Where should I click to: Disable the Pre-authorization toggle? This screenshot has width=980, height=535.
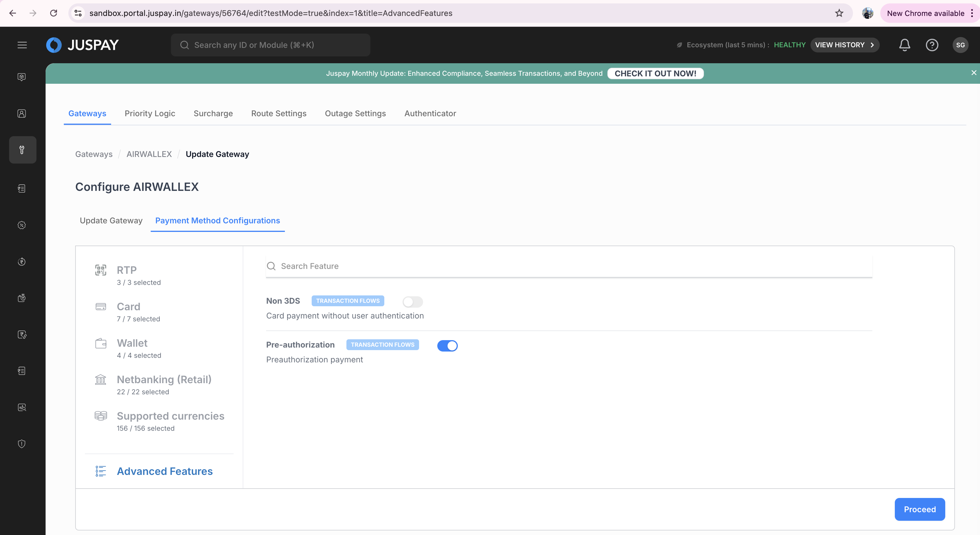pos(447,346)
